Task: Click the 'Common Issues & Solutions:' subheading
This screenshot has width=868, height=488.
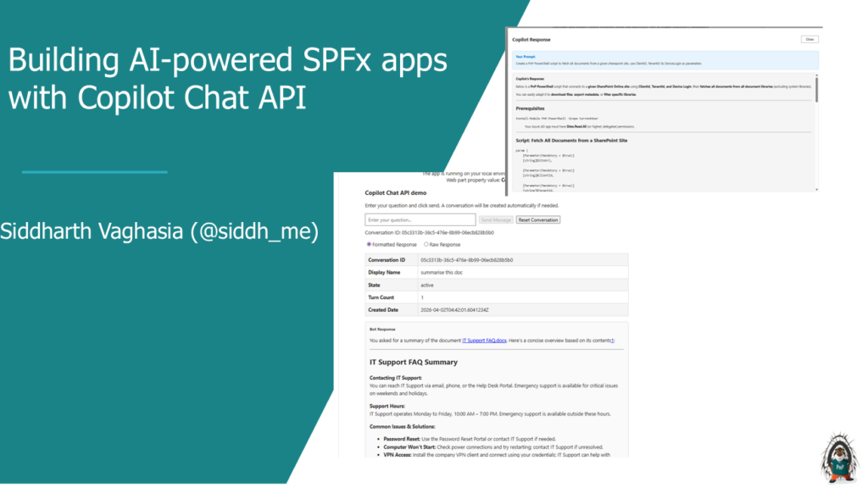Action: [403, 426]
